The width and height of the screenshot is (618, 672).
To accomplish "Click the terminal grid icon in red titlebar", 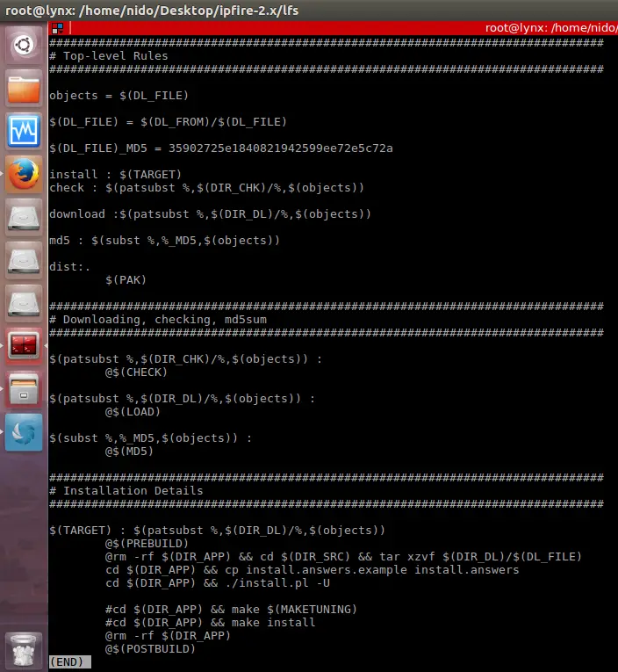I will pos(57,28).
